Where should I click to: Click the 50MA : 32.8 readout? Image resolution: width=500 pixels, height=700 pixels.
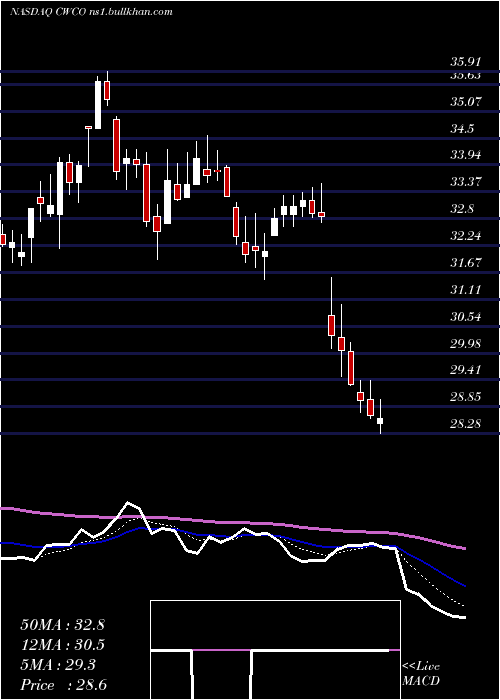pos(62,625)
